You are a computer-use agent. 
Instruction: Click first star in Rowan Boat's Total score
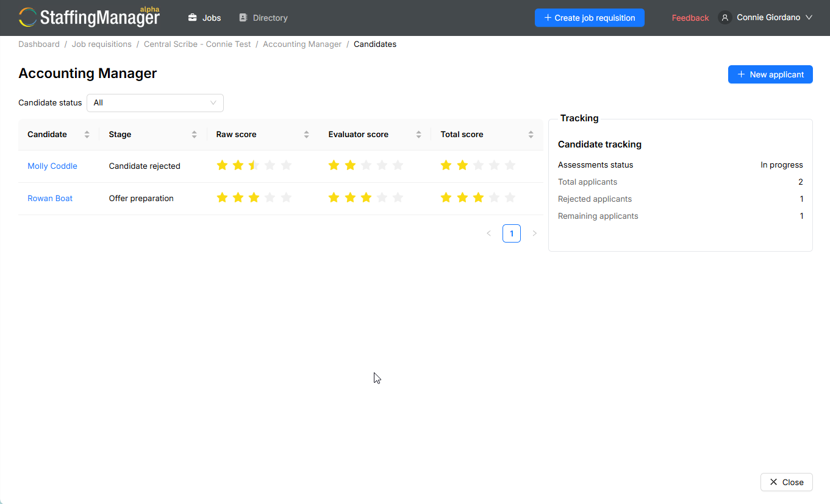[x=446, y=197]
